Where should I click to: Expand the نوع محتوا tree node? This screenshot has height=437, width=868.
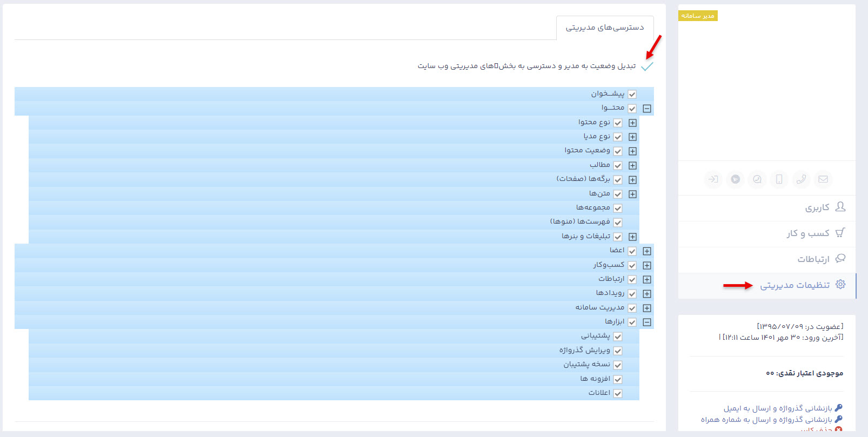click(x=632, y=123)
